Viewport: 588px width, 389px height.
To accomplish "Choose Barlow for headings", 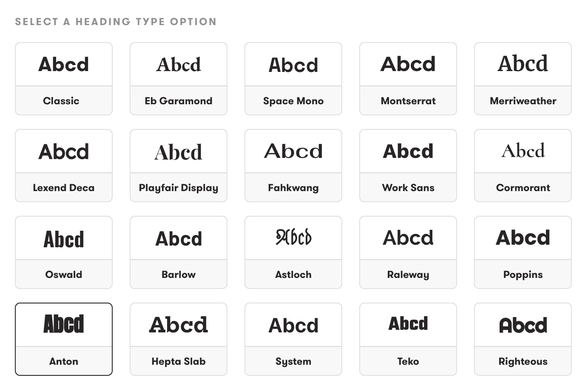I will 179,252.
